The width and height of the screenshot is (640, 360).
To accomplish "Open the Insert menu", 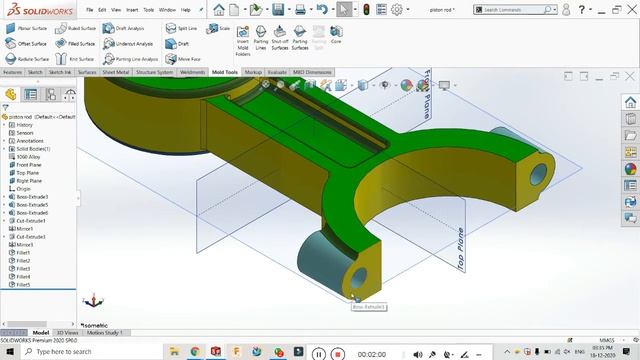I will pos(132,10).
